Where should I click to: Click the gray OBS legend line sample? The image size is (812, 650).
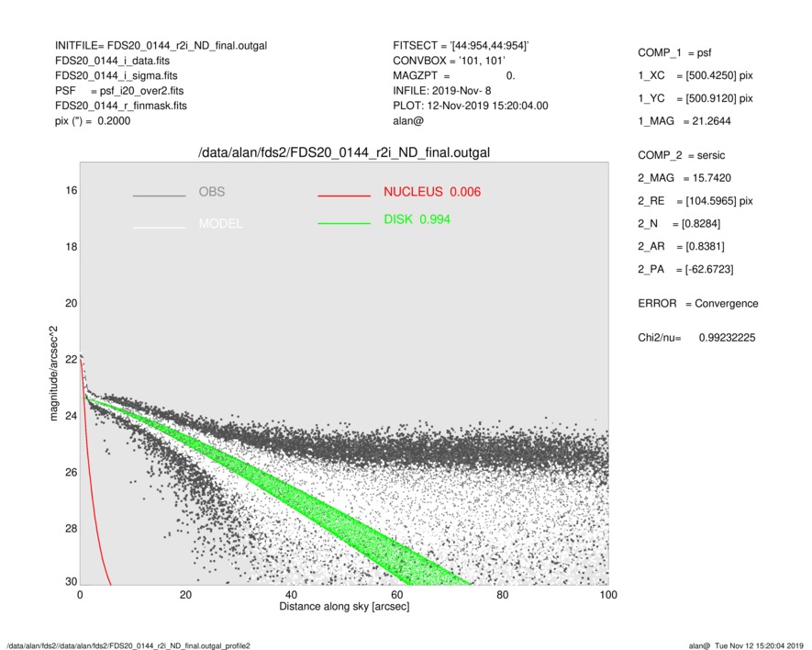[159, 196]
